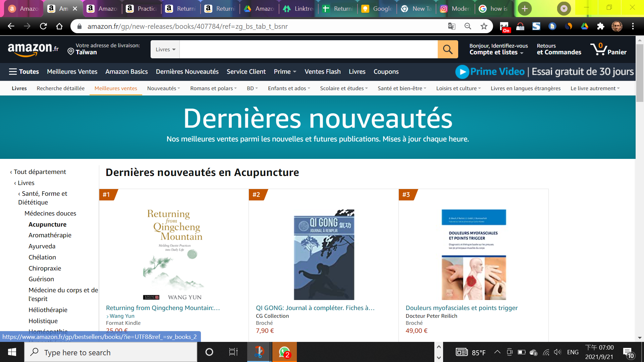Image resolution: width=644 pixels, height=362 pixels.
Task: Switch to the Linktree browser tab
Action: coord(298,9)
